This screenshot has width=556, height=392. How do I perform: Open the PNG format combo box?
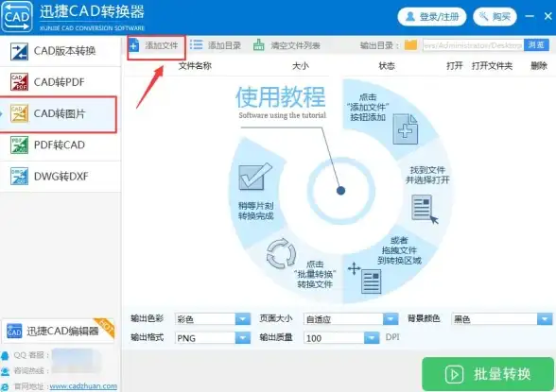click(213, 338)
